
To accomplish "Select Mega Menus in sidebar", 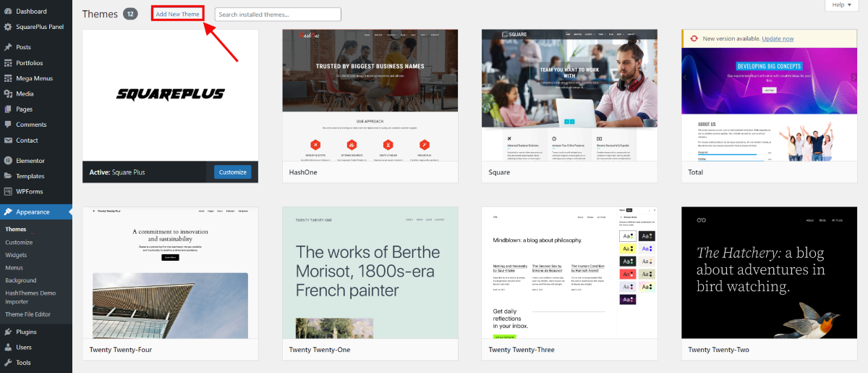I will (x=36, y=78).
